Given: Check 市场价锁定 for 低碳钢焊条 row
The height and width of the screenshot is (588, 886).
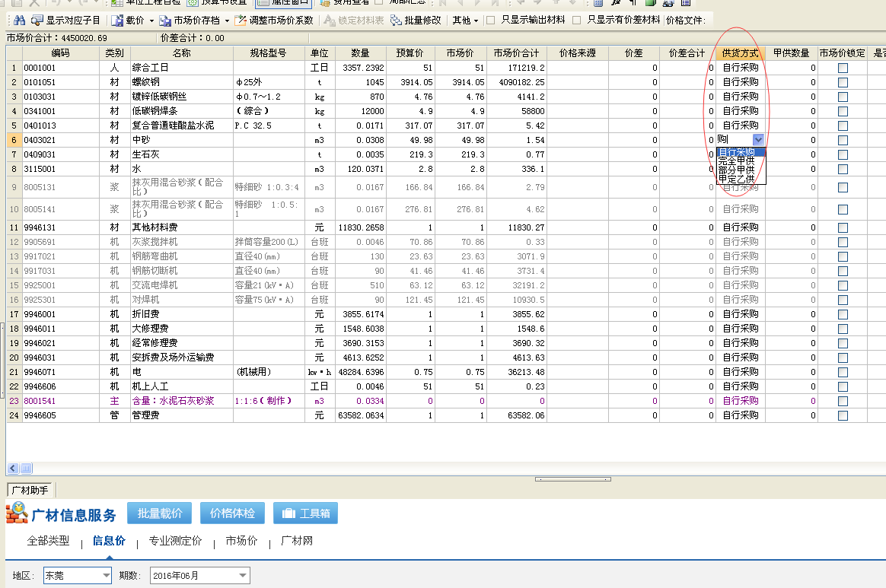Looking at the screenshot, I should point(843,111).
